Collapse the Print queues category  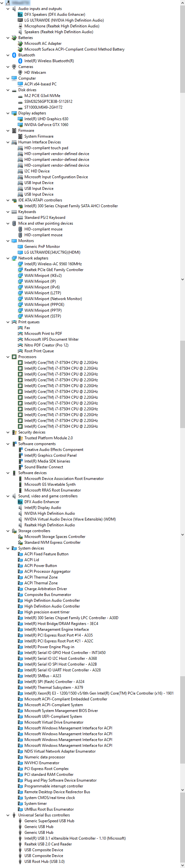click(x=8, y=322)
